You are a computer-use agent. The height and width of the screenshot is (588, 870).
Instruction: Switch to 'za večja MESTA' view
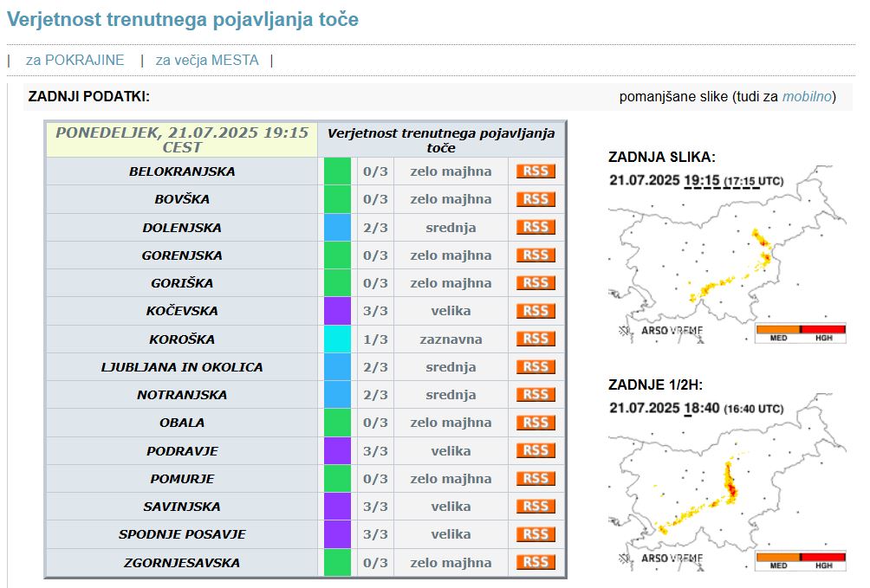coord(207,61)
